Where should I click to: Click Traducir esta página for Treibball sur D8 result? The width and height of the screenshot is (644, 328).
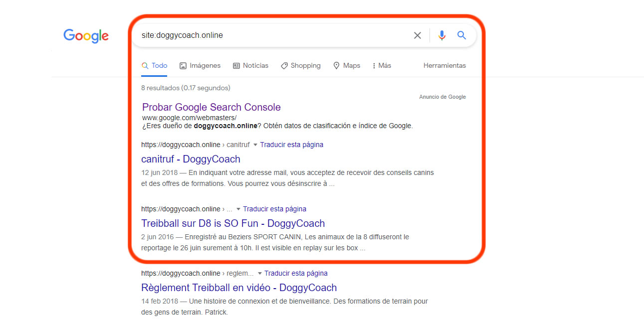pos(275,209)
